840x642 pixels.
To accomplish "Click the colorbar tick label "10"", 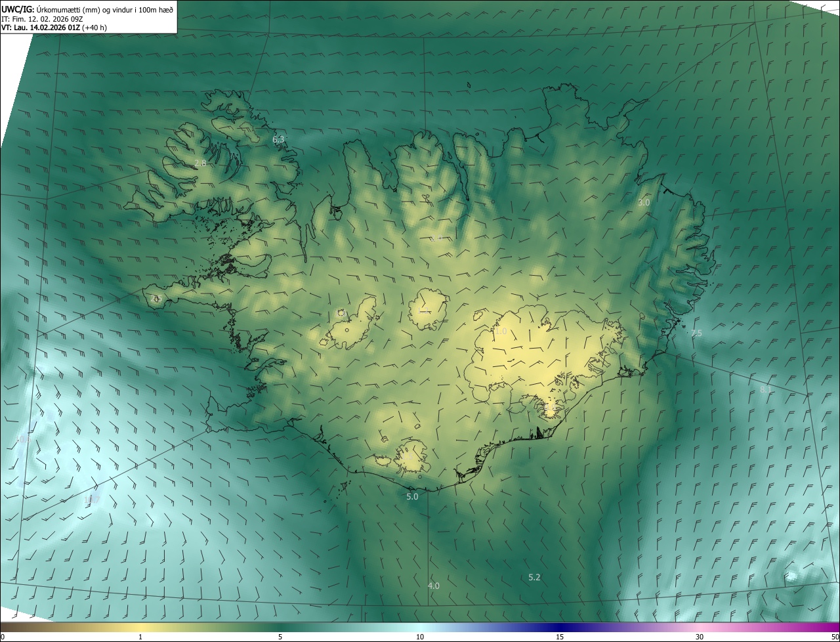I will click(x=420, y=637).
